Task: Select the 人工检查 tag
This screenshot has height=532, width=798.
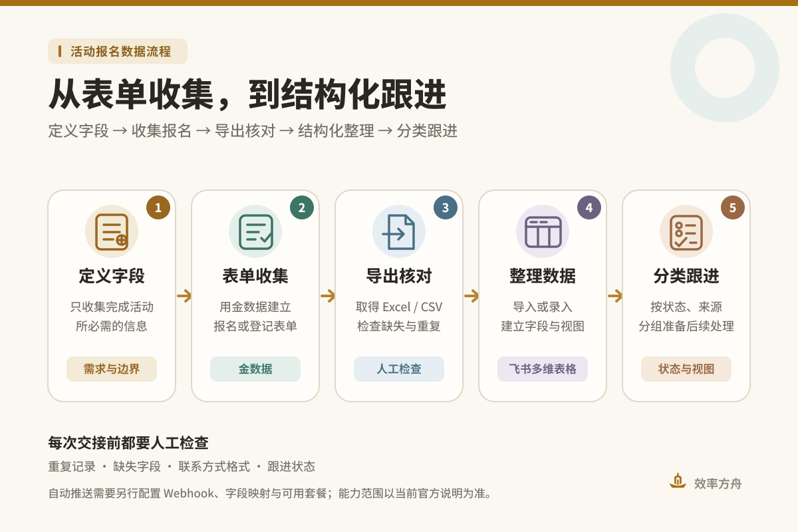Action: tap(399, 369)
